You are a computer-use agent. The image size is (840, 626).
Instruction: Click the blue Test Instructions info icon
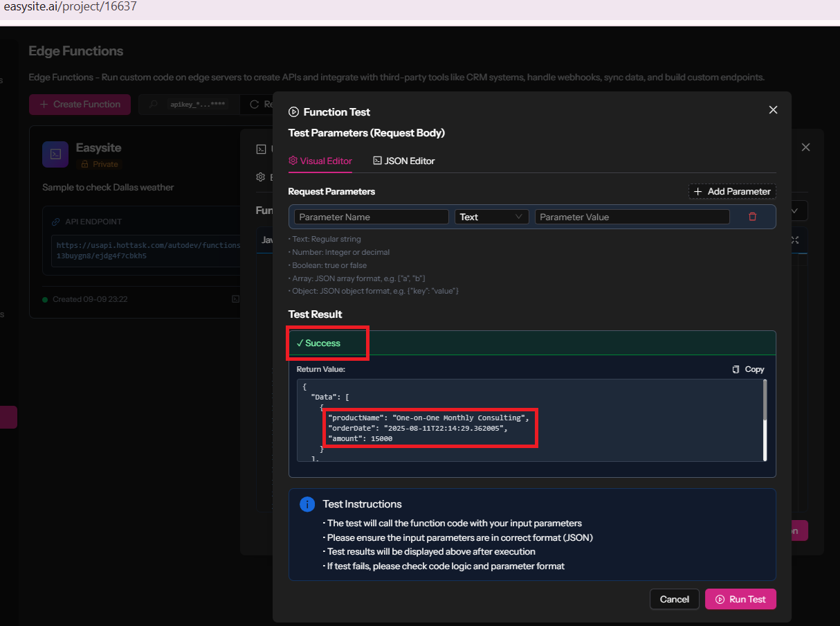point(307,504)
